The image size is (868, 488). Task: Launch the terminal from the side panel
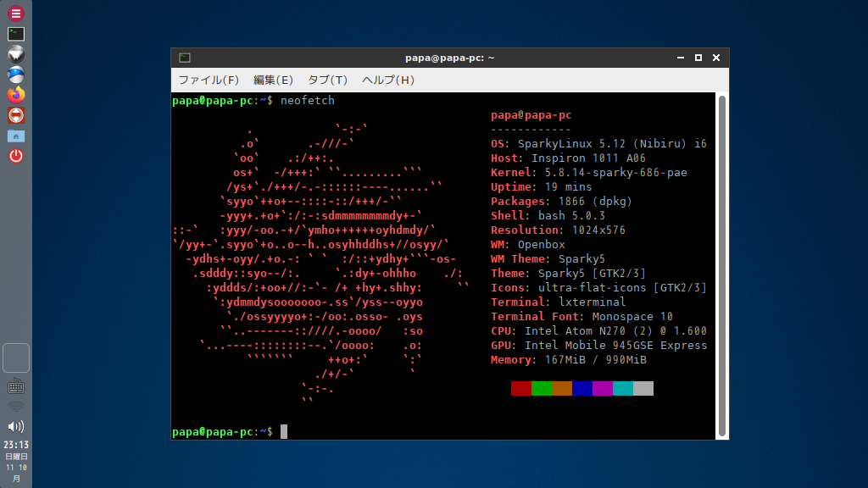(x=16, y=34)
